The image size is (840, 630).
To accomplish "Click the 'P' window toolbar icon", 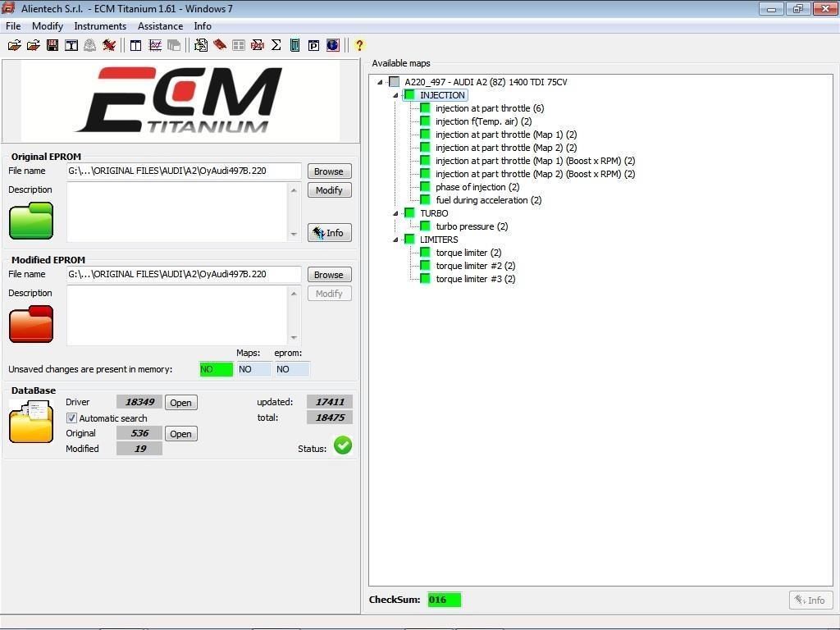I will [314, 46].
